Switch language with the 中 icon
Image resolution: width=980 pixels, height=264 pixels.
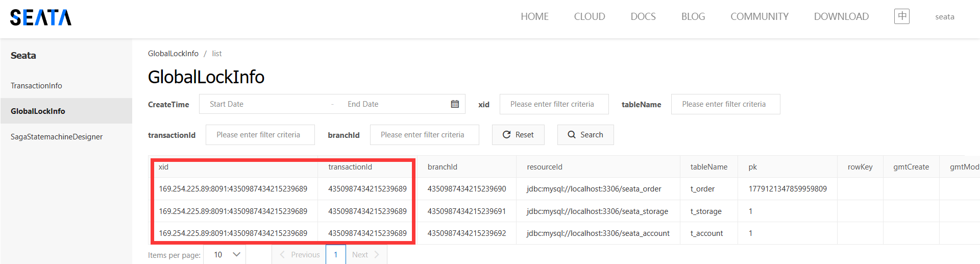tap(902, 16)
